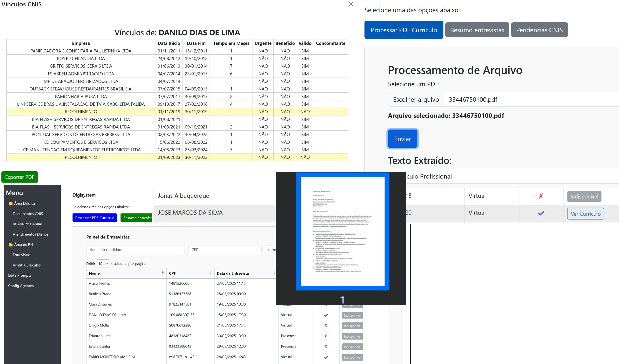Click the red X beside Indisponível status
619x364 pixels.
(x=541, y=196)
